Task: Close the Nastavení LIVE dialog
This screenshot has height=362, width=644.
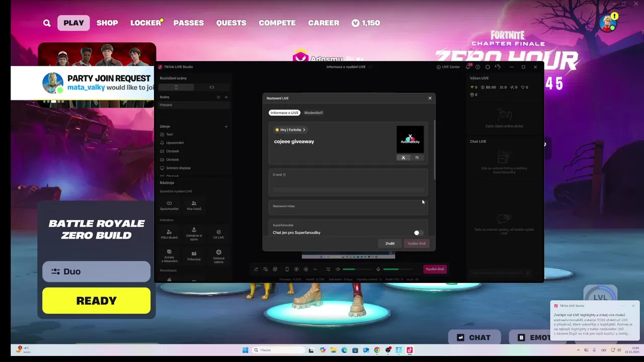Action: pyautogui.click(x=430, y=98)
